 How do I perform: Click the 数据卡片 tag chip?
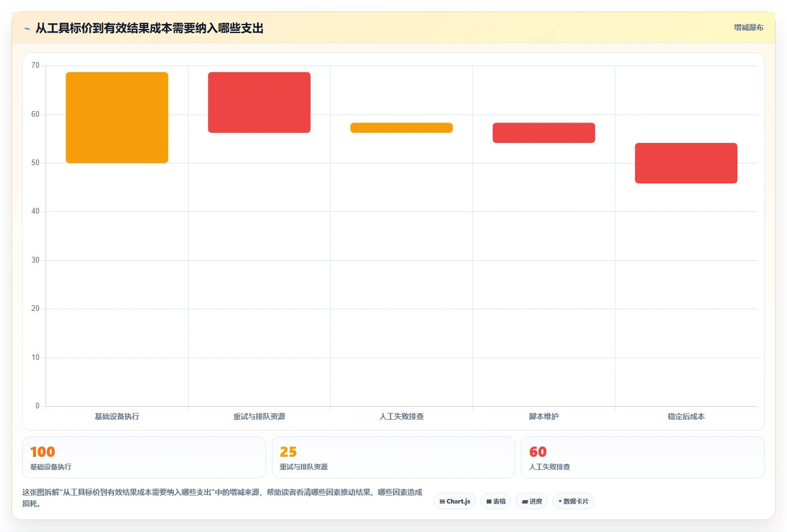[x=573, y=501]
